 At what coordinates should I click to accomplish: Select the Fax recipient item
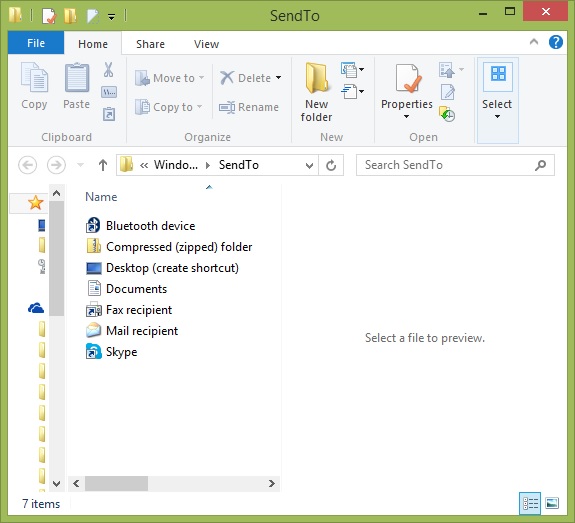click(x=129, y=310)
